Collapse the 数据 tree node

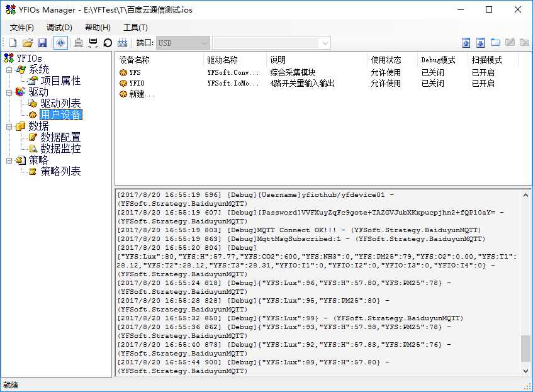click(x=9, y=126)
